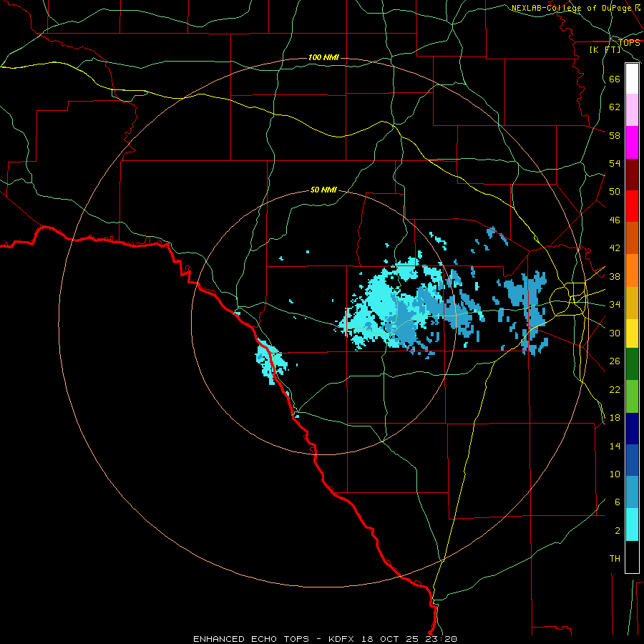Click the steel blue 14 K FT swatch
This screenshot has width=644, height=644.
632,492
